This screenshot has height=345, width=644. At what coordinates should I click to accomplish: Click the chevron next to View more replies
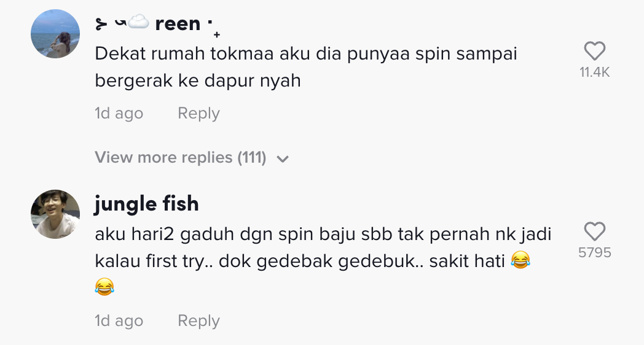click(x=283, y=159)
